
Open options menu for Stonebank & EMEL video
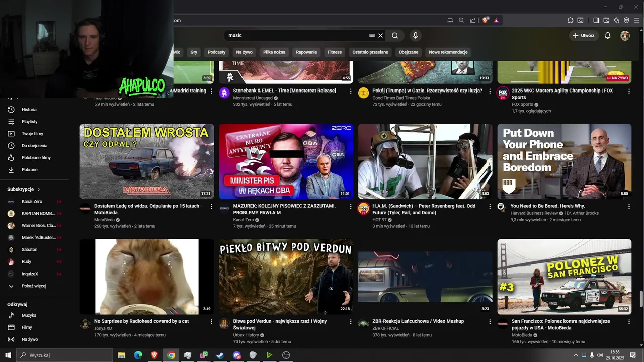tap(351, 91)
